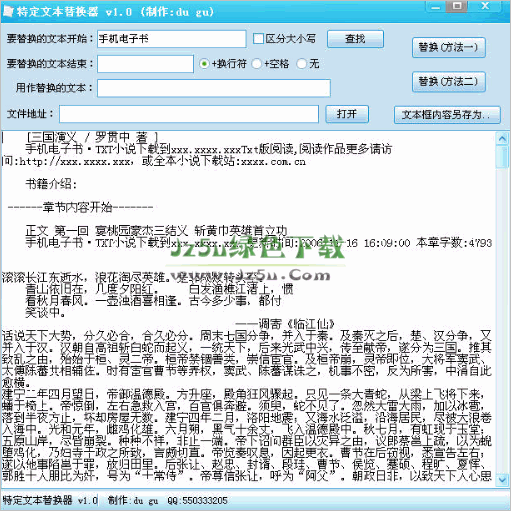Screen dimensions: 511x511
Task: Enable the 区分大小写 checkbox
Action: click(258, 39)
